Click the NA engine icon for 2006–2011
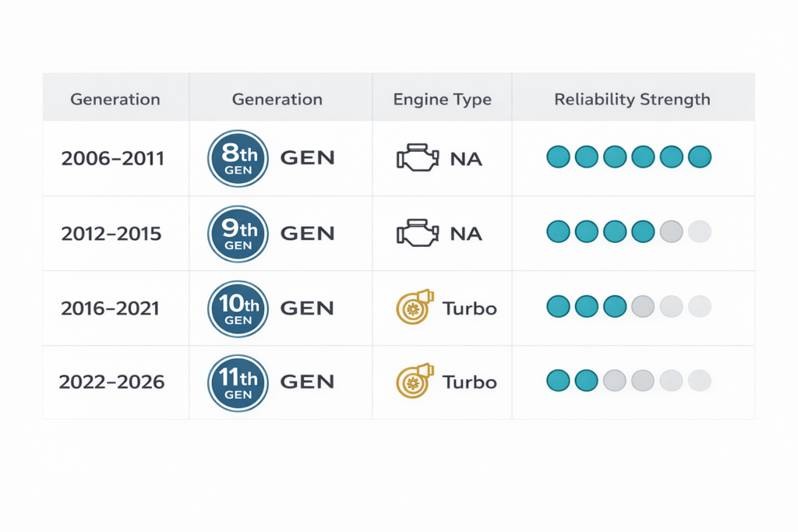Screen dimensions: 798x532 (x=418, y=156)
